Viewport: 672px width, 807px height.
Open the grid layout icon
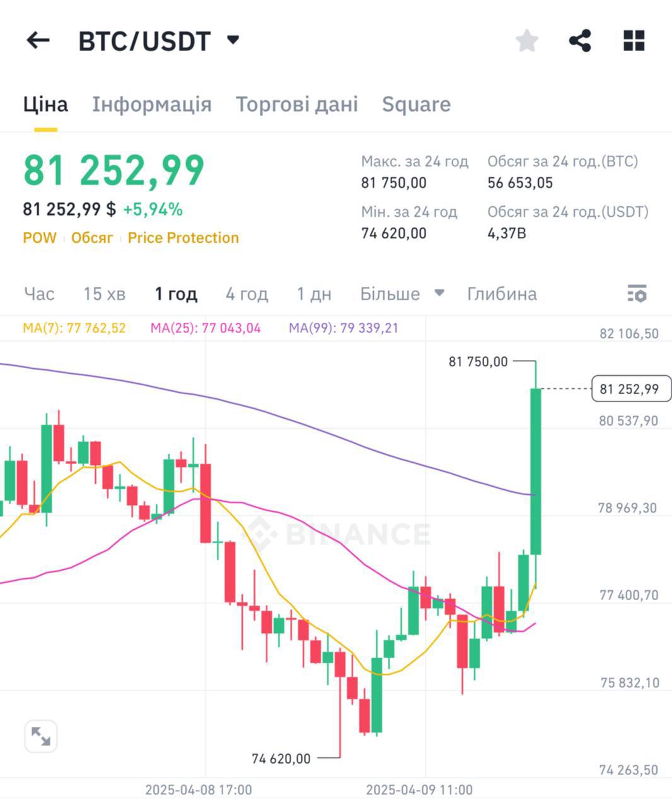pos(634,41)
